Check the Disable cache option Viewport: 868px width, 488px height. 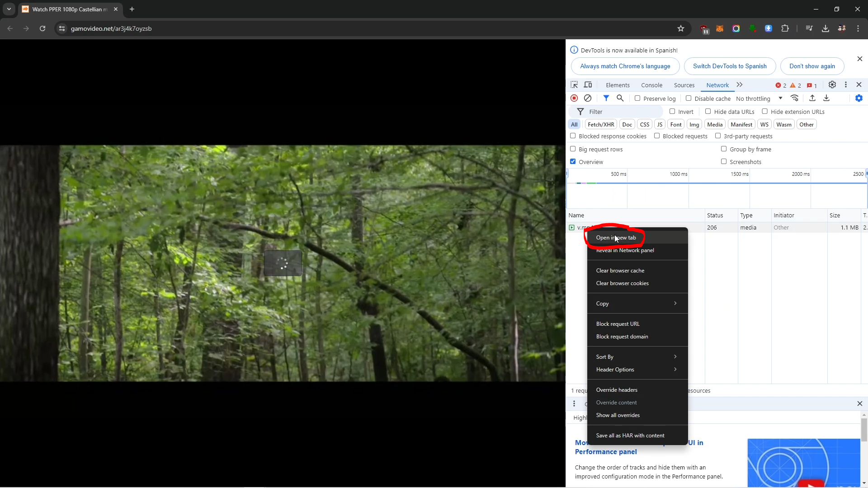689,98
